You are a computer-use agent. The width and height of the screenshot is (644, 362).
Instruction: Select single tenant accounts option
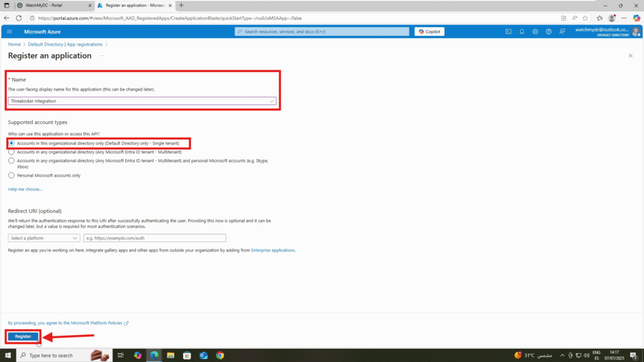[11, 143]
